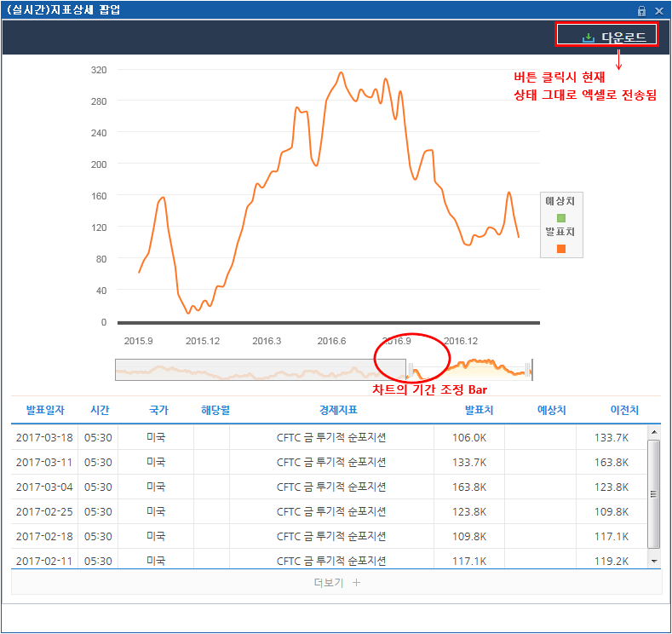Click the table scrollbar up arrow
This screenshot has height=634, width=672.
653,432
